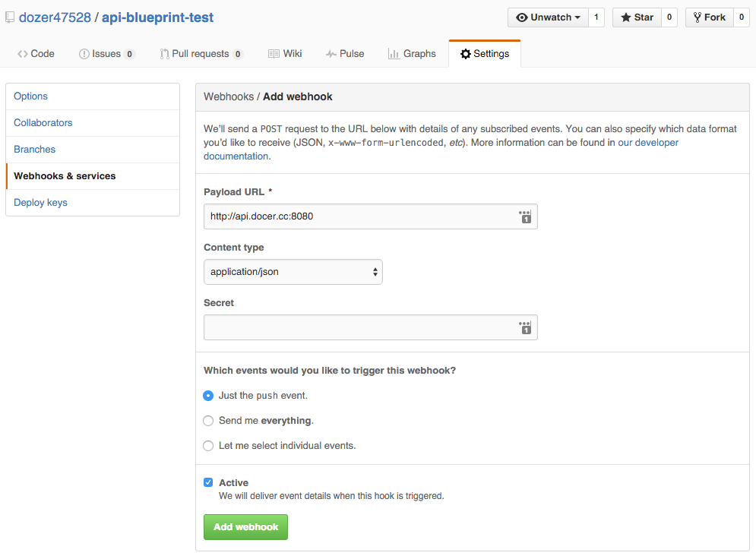Click the stargazers count next to Star

pos(669,17)
